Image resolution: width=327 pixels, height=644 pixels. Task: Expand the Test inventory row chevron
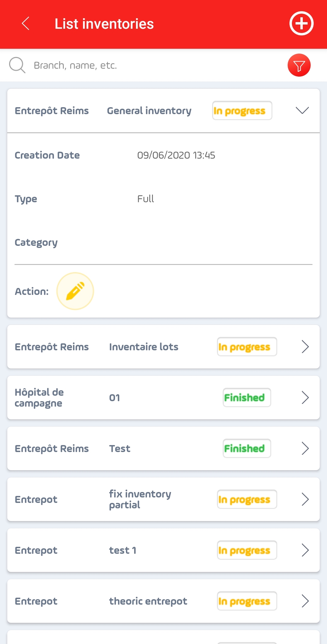[x=305, y=448]
